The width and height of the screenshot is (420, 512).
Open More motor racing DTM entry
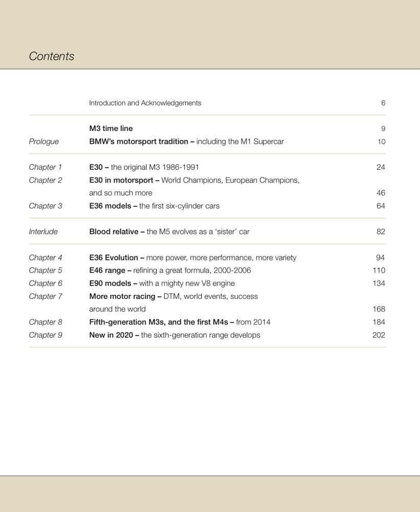click(x=173, y=296)
